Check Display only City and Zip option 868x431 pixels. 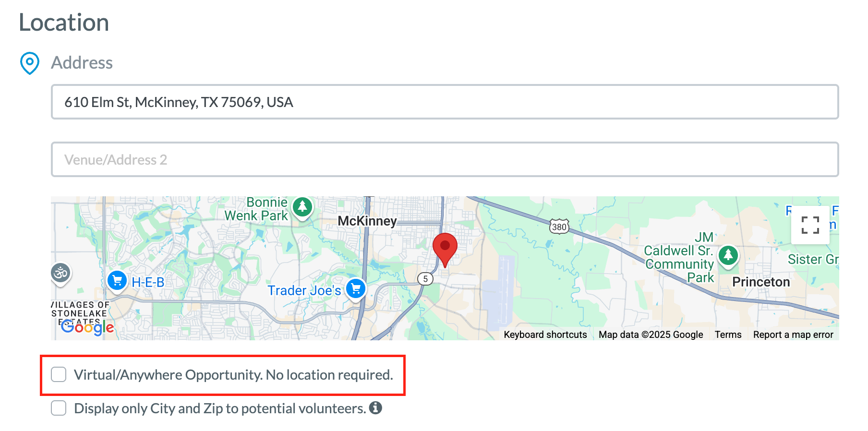(59, 408)
